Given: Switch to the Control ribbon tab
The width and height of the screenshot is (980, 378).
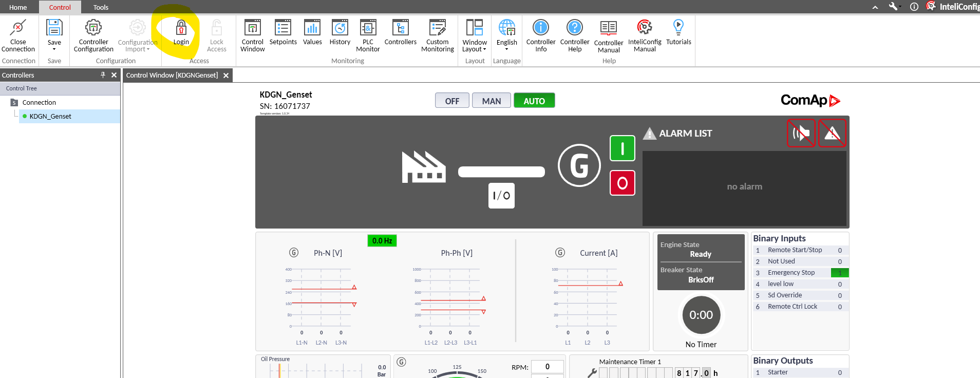Looking at the screenshot, I should click(x=60, y=7).
